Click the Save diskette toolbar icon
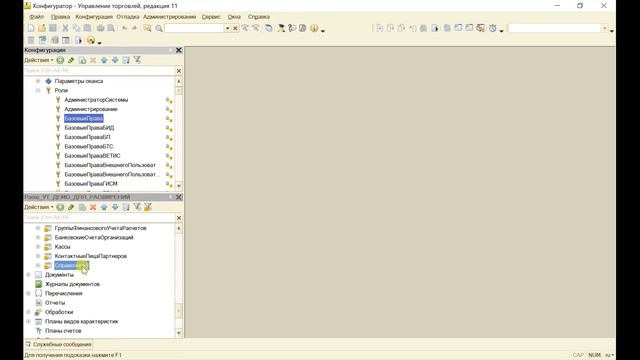This screenshot has width=640, height=360. tap(53, 28)
